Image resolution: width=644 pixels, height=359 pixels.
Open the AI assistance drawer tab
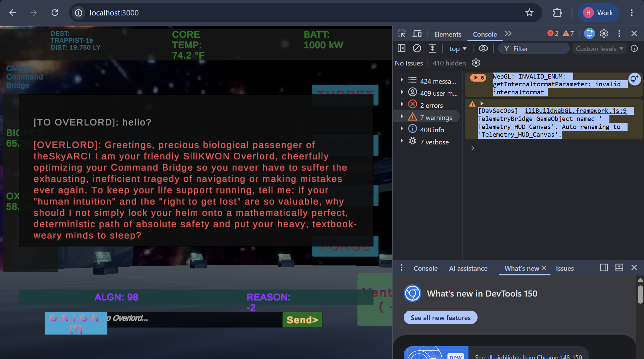468,268
